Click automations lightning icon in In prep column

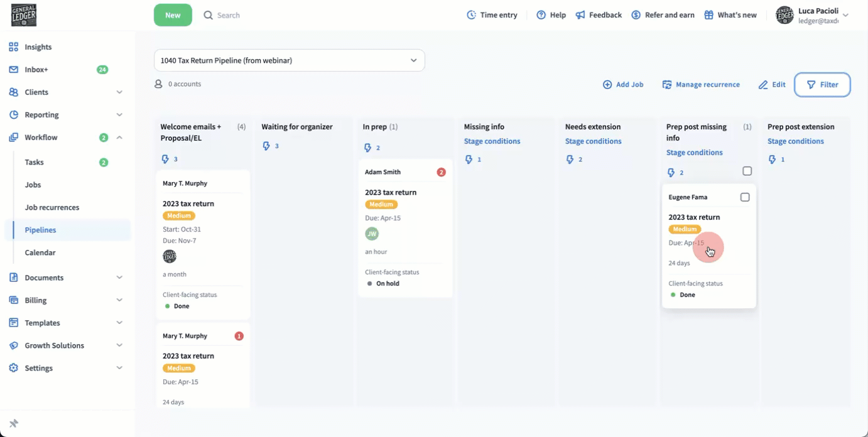click(367, 148)
